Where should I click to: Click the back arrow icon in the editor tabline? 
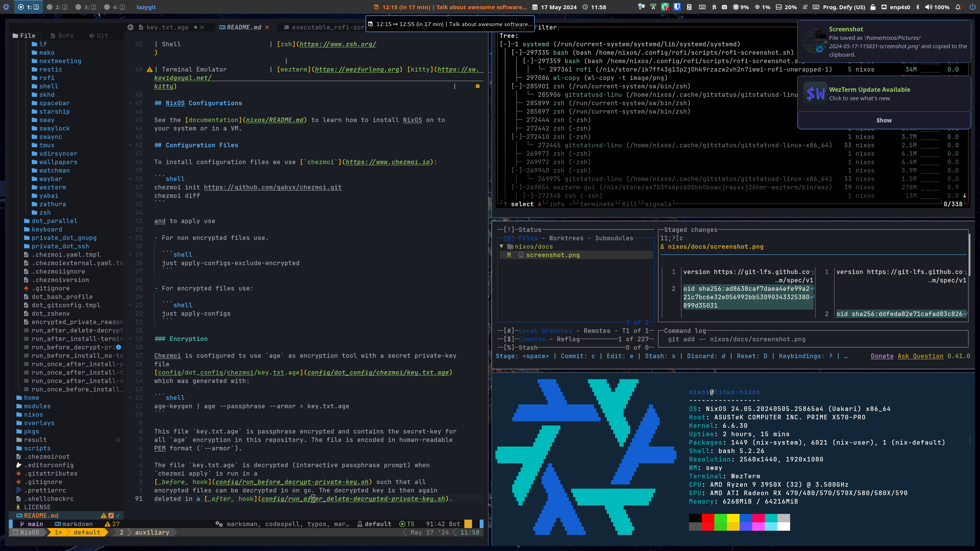pyautogui.click(x=131, y=27)
